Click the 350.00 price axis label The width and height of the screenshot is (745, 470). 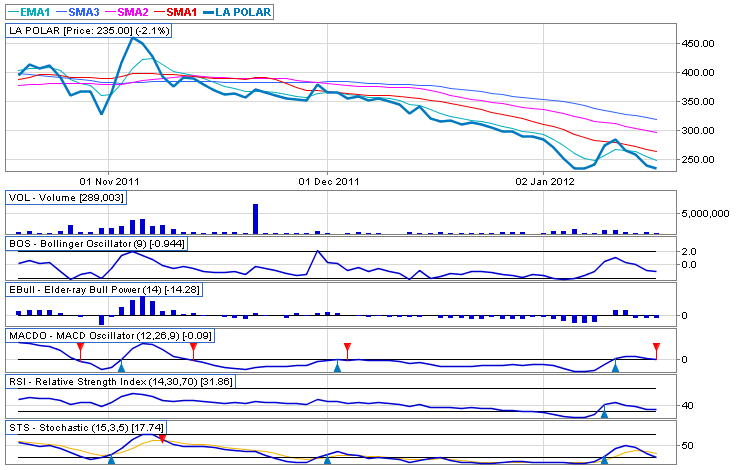pyautogui.click(x=697, y=102)
